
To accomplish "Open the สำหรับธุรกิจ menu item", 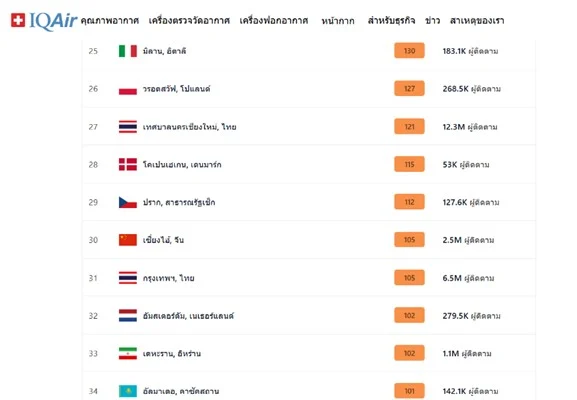I will click(x=392, y=21).
